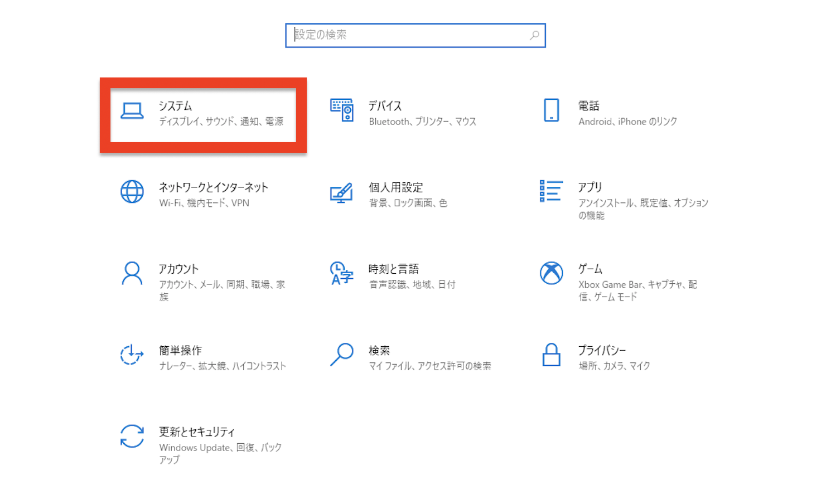Click the text Wi-Fi、機内モード、VPN

(204, 203)
